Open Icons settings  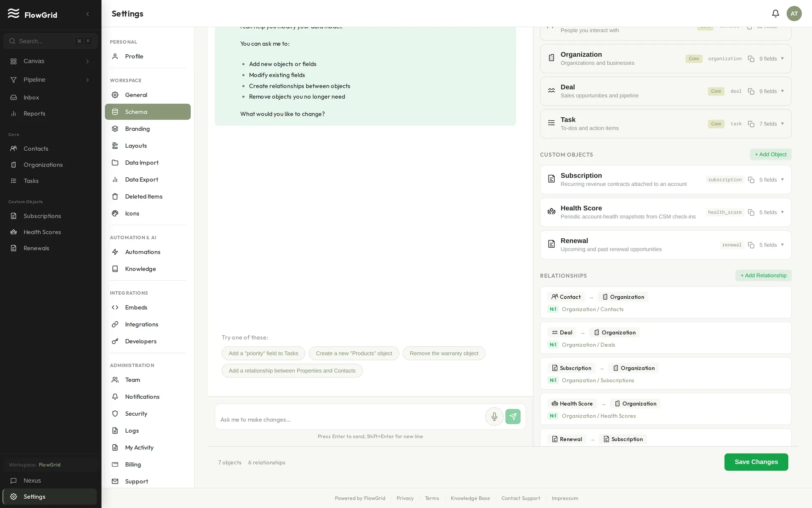[x=148, y=213]
